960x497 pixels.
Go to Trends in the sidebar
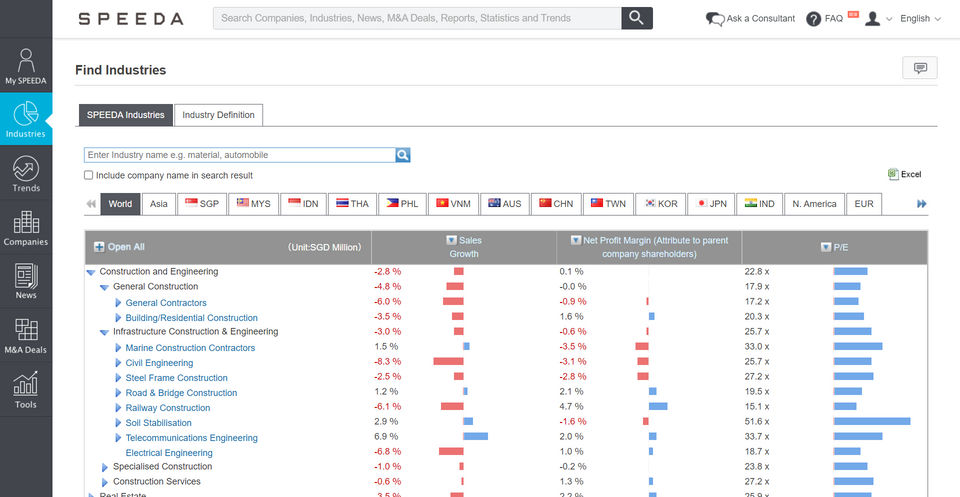(26, 174)
